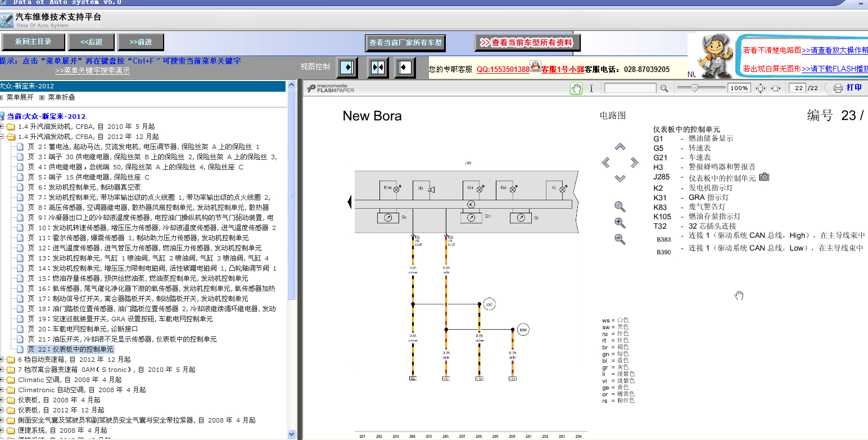Click the QQ:1553501388 link

click(503, 69)
